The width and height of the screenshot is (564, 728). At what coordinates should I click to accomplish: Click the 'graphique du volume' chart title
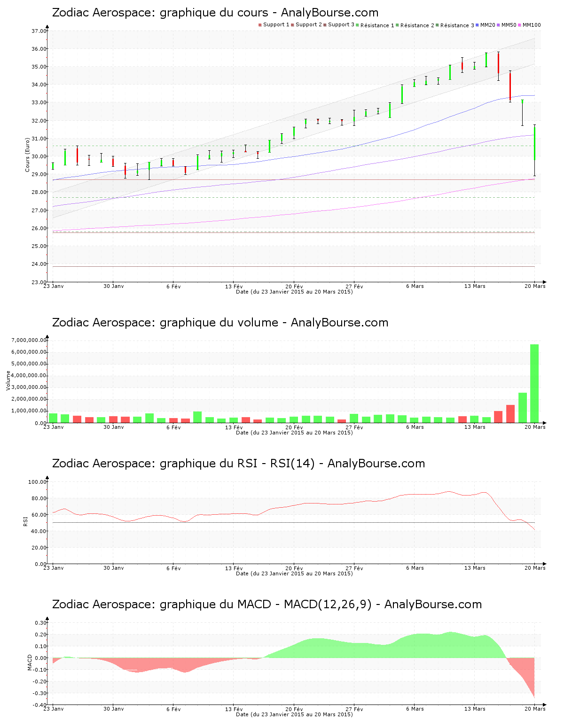click(x=220, y=323)
